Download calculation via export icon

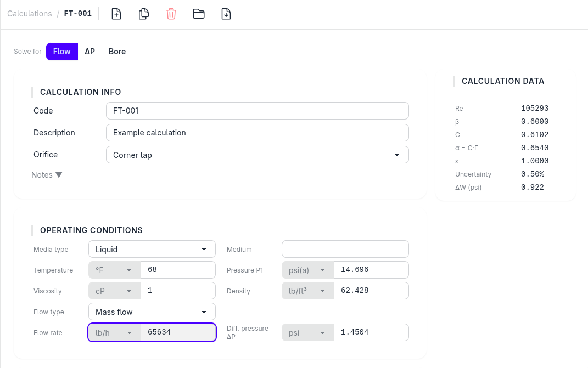coord(226,14)
